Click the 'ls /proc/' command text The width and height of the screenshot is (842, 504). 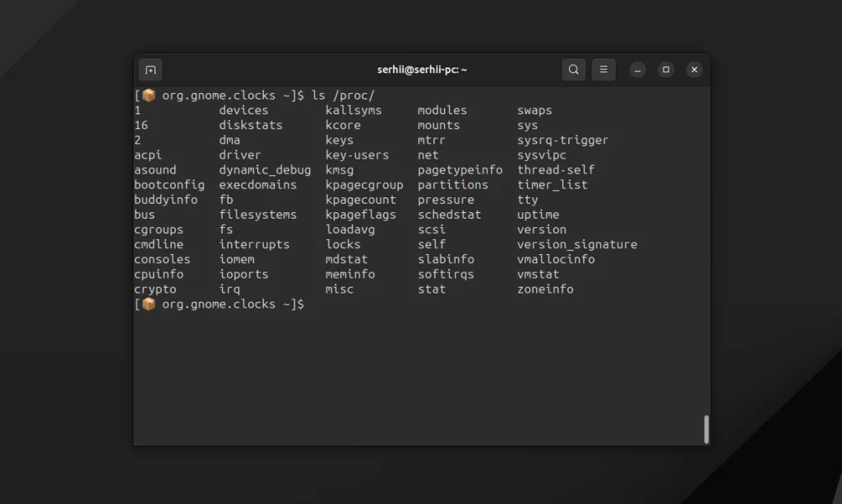click(x=343, y=95)
